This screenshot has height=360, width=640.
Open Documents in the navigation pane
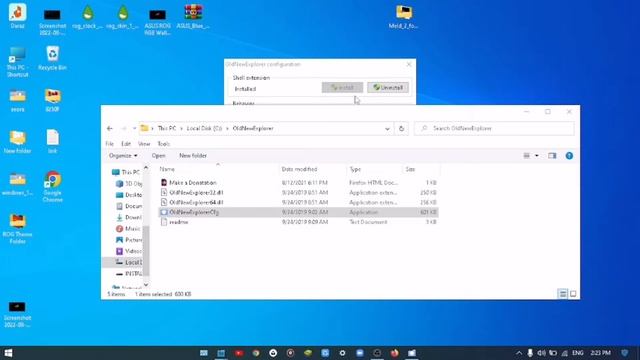point(129,206)
